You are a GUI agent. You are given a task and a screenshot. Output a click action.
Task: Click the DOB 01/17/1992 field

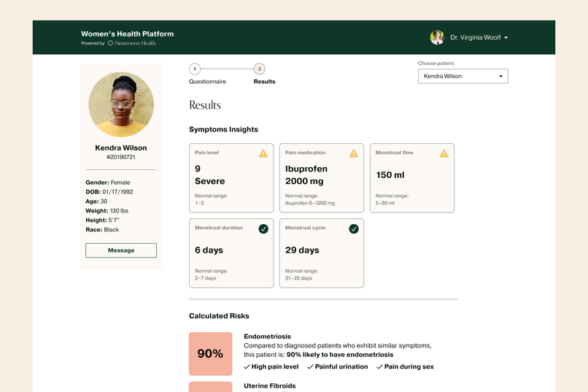pyautogui.click(x=109, y=192)
